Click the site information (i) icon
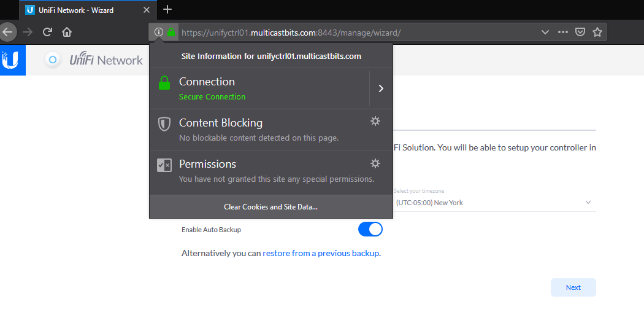The image size is (644, 320). click(x=158, y=32)
